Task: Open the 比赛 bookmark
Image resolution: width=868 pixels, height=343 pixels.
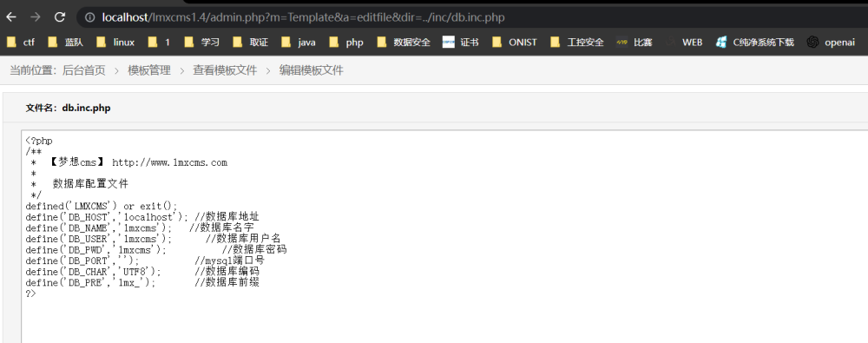Action: click(635, 42)
